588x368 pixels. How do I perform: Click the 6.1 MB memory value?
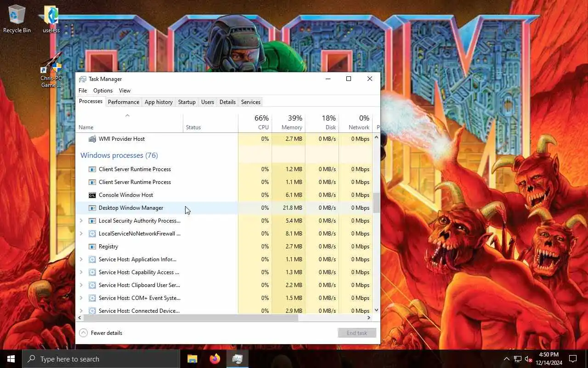[x=288, y=195]
